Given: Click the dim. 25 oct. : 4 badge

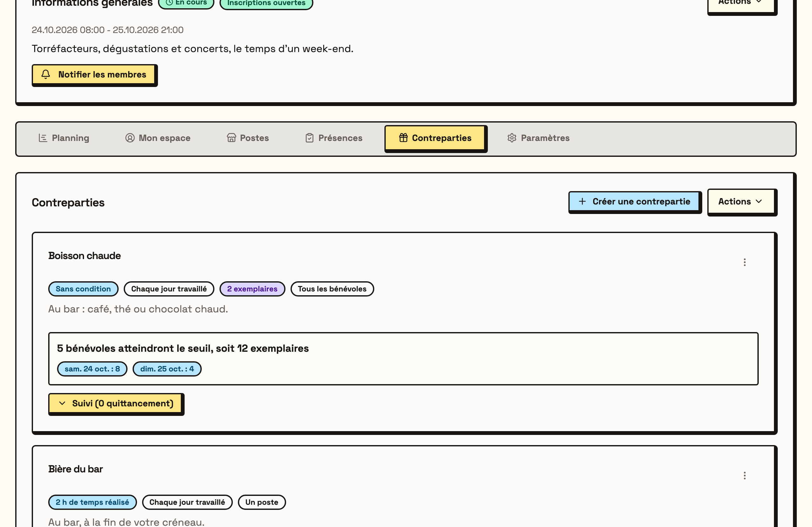Looking at the screenshot, I should click(x=167, y=369).
